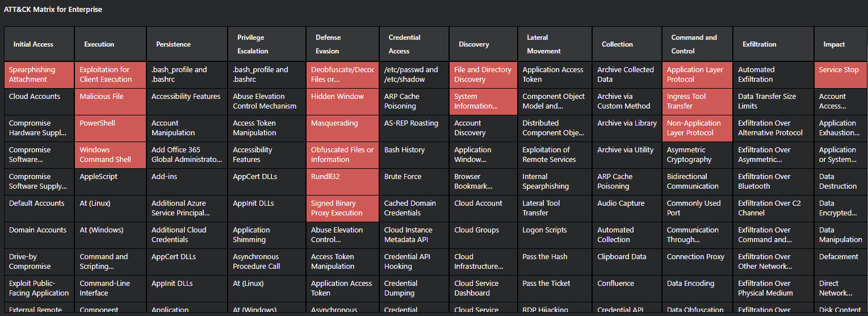Open the Internal Spearphishing technique
Viewport: 868px width, 316px height.
(x=555, y=182)
